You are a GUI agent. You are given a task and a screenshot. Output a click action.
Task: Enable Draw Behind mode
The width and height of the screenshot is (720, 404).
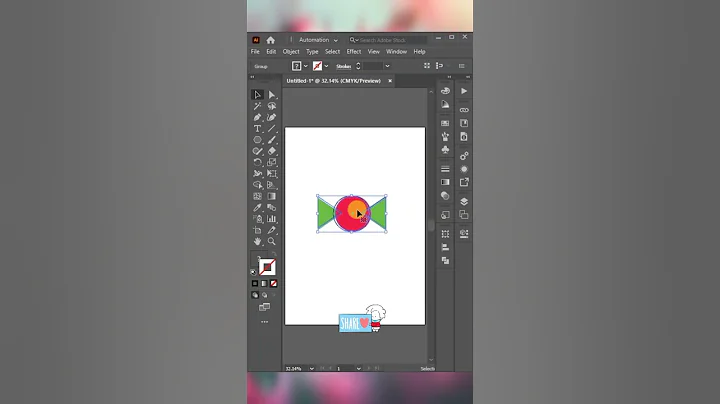pyautogui.click(x=264, y=295)
